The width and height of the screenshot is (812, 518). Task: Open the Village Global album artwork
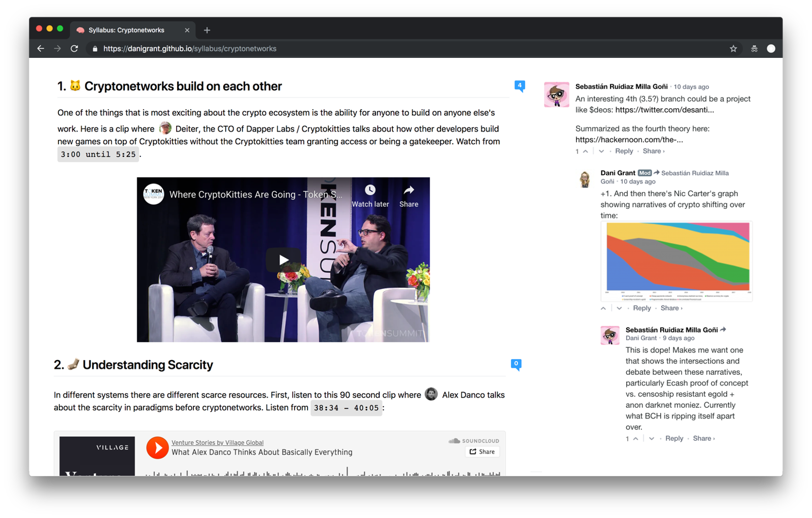[x=97, y=456]
